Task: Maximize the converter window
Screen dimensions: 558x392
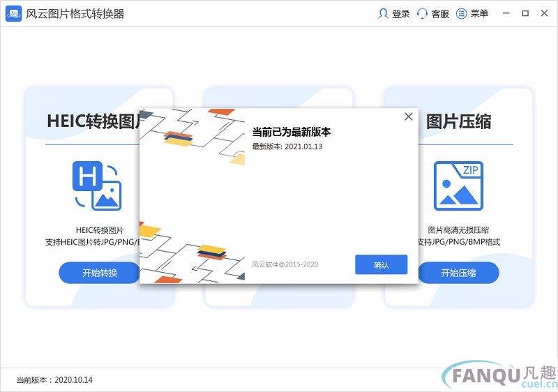Action: 525,13
